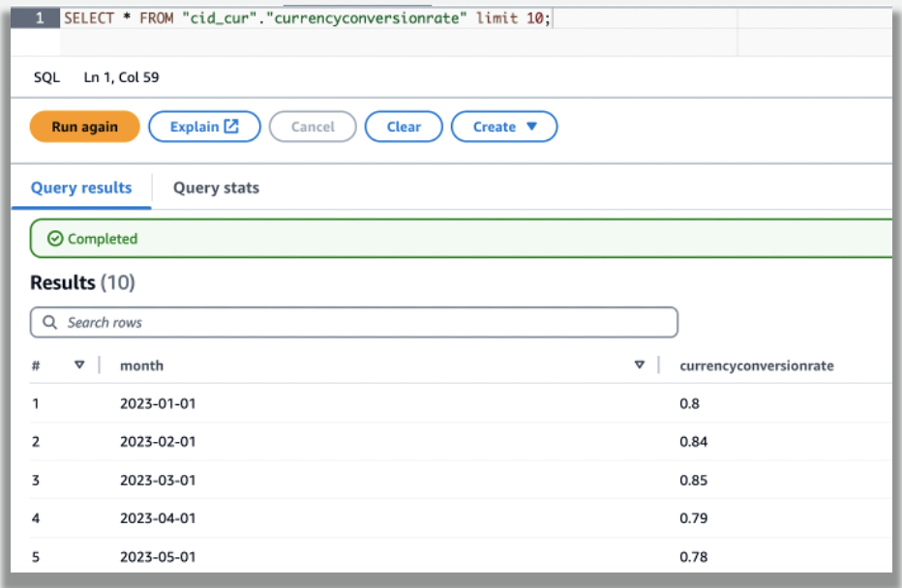The height and width of the screenshot is (588, 902).
Task: Select the 2023-02-01 month cell
Action: click(x=158, y=441)
